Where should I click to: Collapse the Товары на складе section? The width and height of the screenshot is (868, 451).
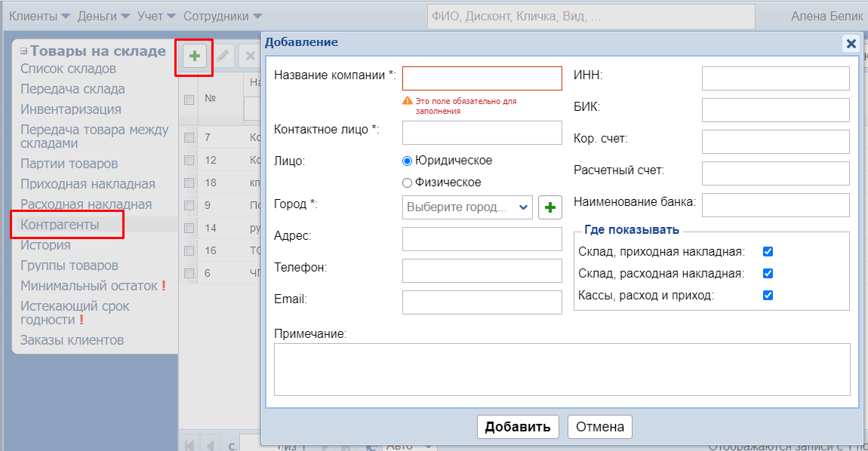[24, 51]
